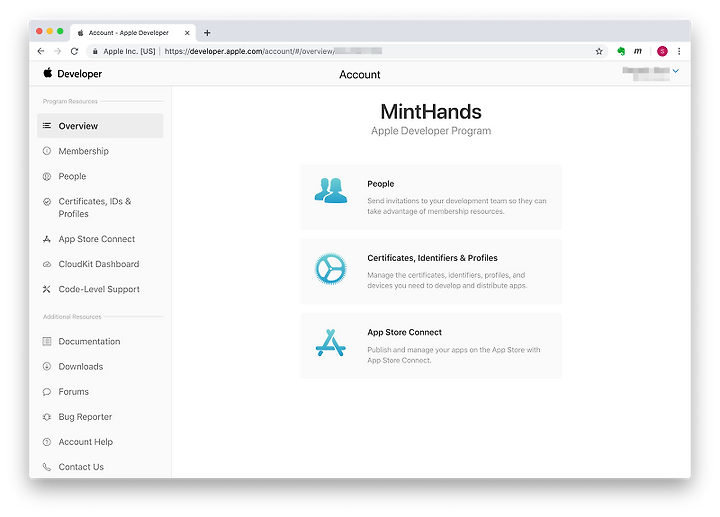Open CloudKit Dashboard sidebar link

coord(99,264)
